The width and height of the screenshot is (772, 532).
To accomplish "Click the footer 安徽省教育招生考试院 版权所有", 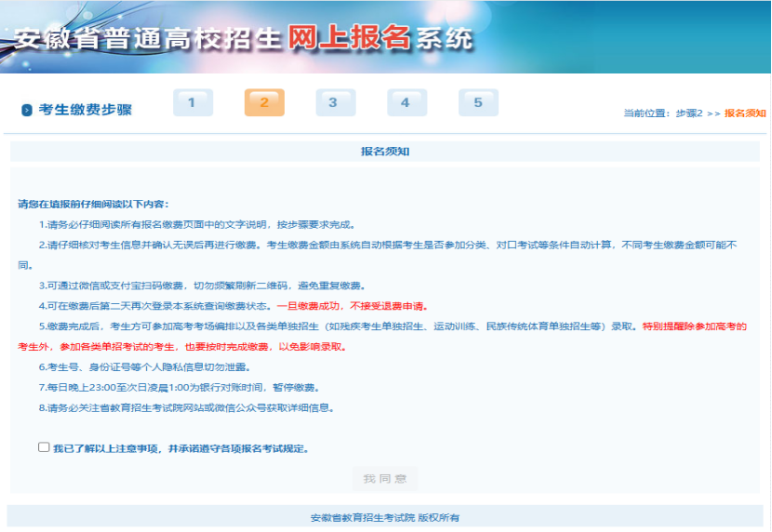I will click(385, 517).
